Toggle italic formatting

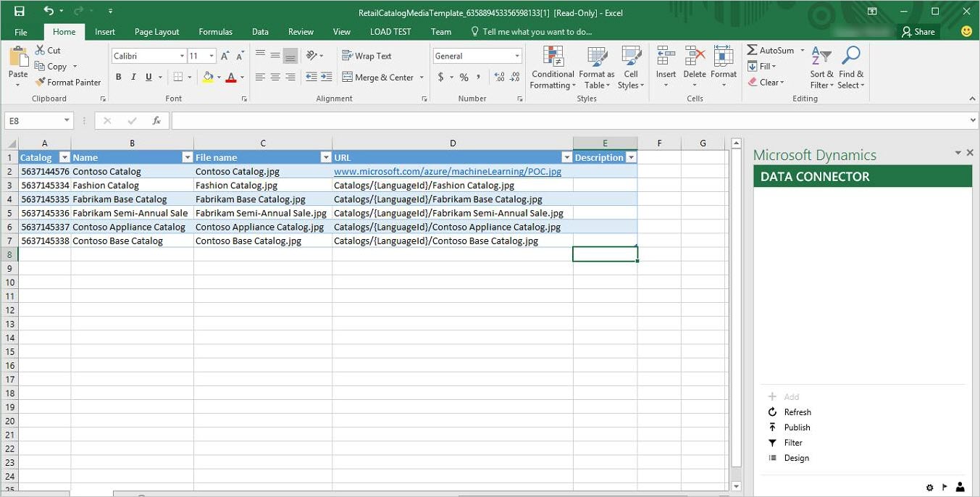point(133,75)
